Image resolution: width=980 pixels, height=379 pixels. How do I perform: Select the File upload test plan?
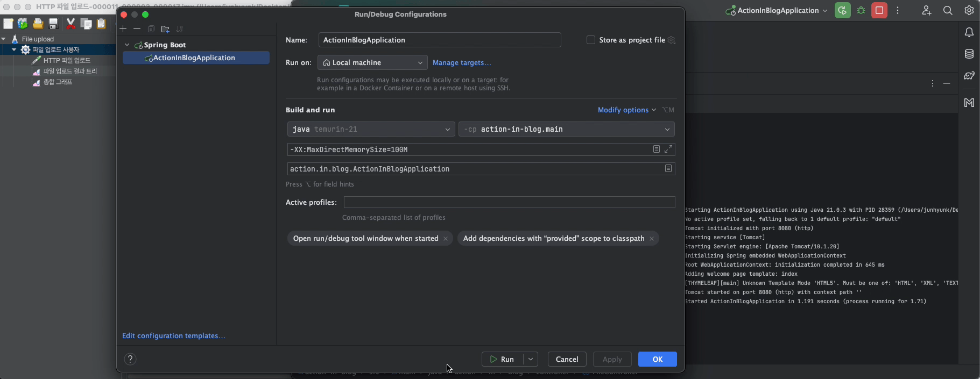coord(38,39)
